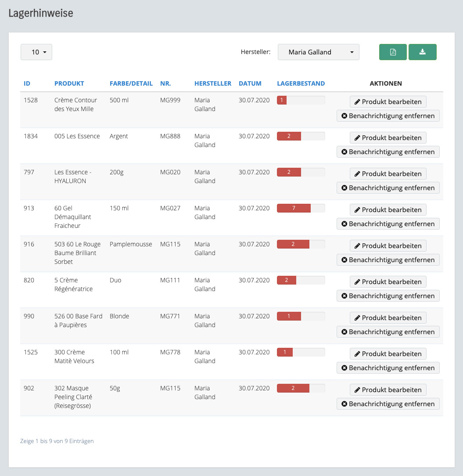The width and height of the screenshot is (463, 476).
Task: Edit product 902 Masque Peeling Clarté
Action: coord(388,389)
